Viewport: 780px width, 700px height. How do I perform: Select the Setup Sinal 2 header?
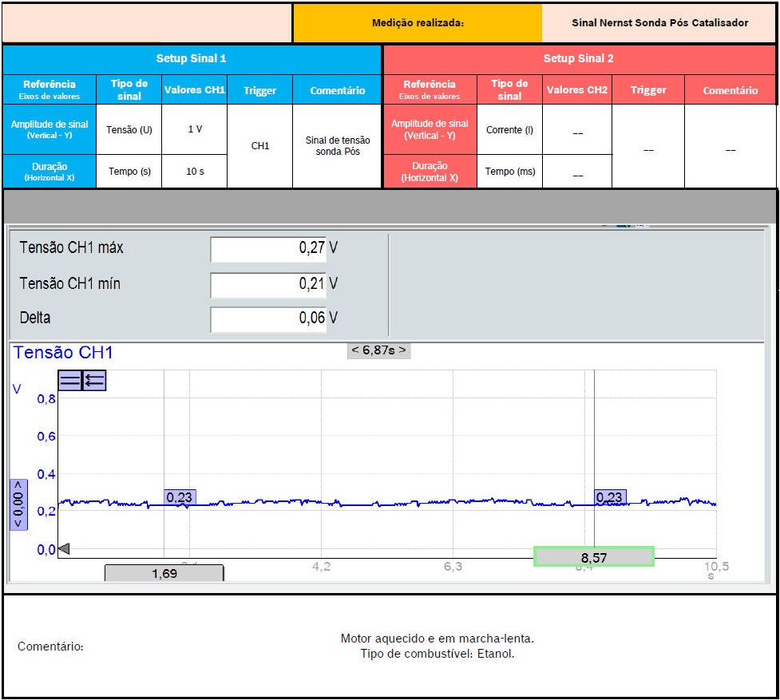[579, 59]
